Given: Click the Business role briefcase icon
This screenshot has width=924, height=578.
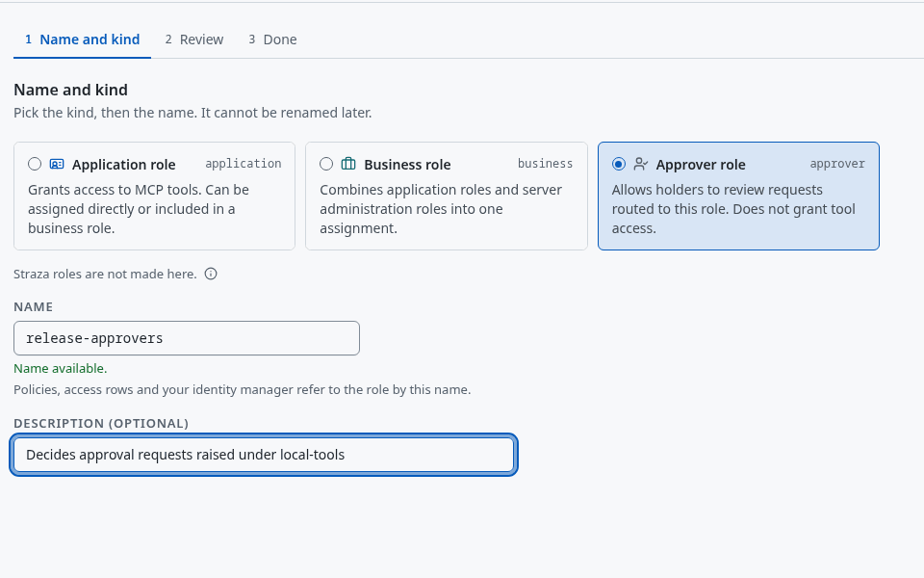Looking at the screenshot, I should click(x=348, y=164).
